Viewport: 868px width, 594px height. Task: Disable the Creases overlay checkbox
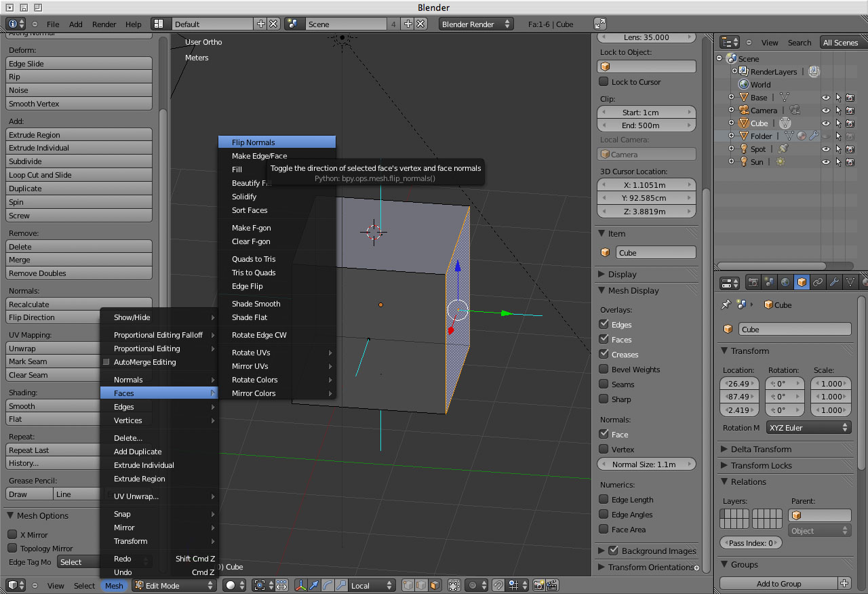point(604,355)
